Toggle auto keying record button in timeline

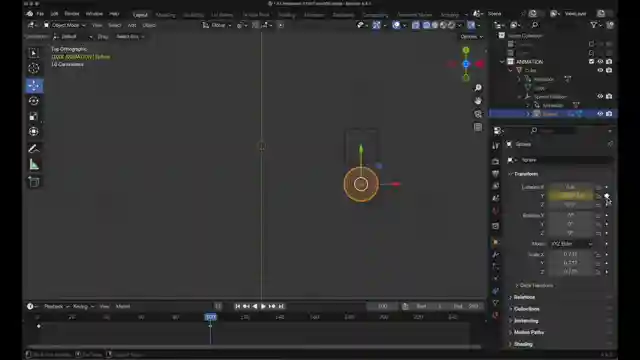(218, 306)
